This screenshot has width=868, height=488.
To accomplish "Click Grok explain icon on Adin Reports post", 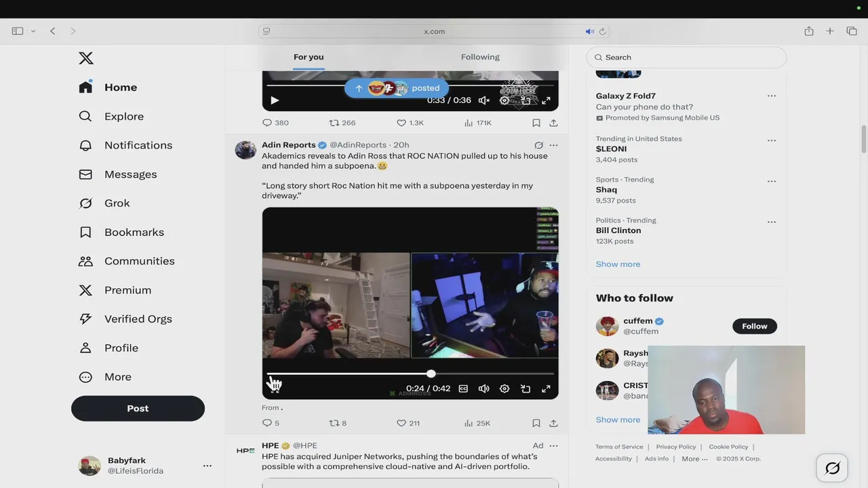I will (538, 145).
